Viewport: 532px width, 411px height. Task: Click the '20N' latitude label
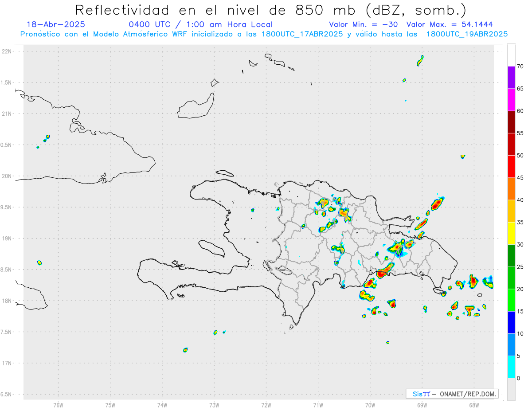click(x=8, y=176)
